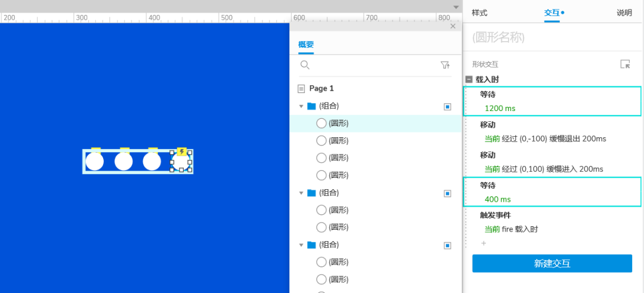Click circle icon of highlighted (圆形) row

point(321,124)
